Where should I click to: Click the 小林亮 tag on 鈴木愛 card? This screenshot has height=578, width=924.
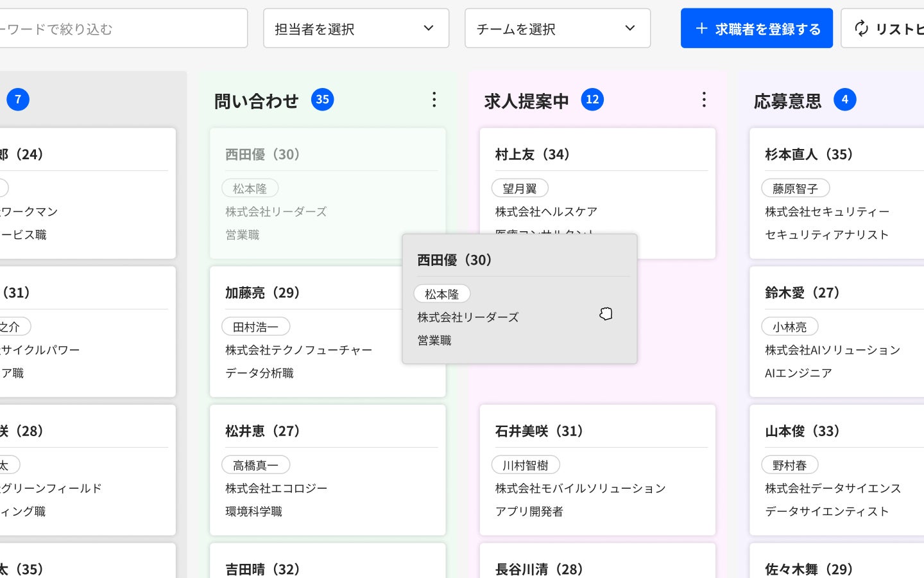(x=790, y=327)
